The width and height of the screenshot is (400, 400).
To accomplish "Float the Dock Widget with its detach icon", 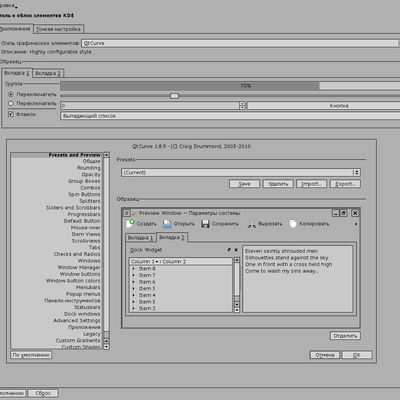I will tap(229, 250).
